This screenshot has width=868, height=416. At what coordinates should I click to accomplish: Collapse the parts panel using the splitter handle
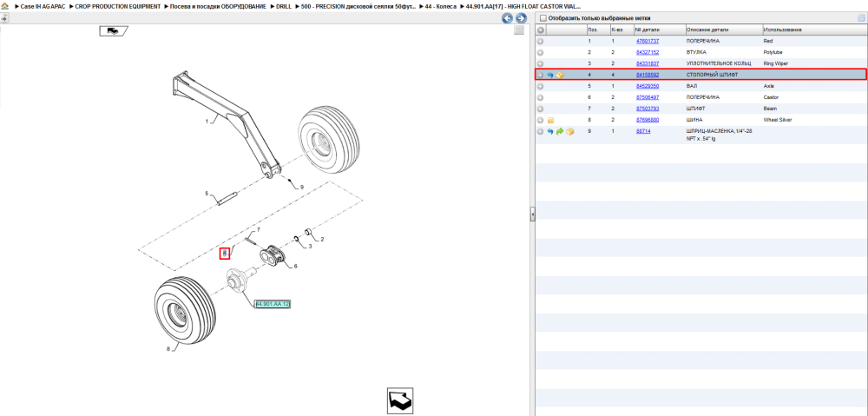point(533,214)
